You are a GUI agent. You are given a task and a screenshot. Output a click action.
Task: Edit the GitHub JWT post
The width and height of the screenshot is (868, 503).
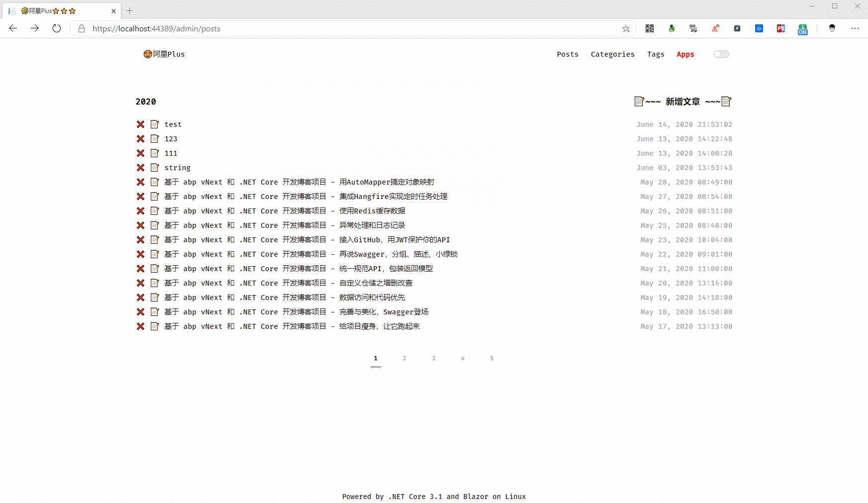[155, 240]
